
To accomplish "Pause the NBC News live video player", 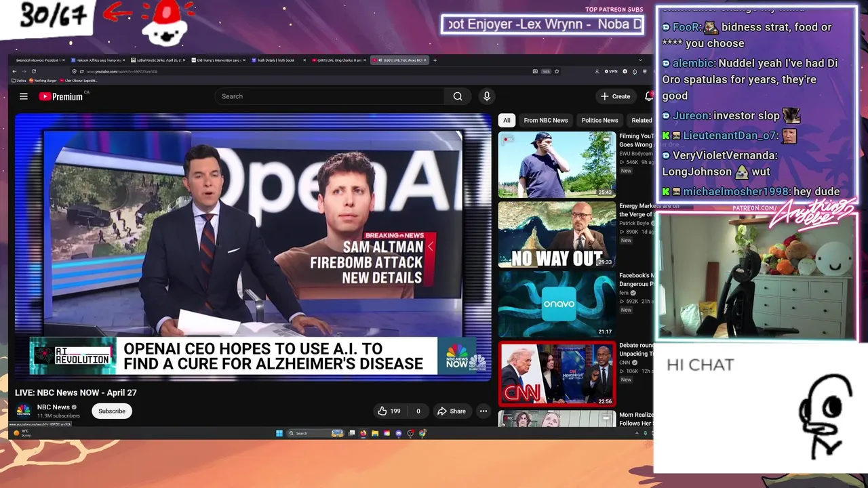I will tap(252, 246).
